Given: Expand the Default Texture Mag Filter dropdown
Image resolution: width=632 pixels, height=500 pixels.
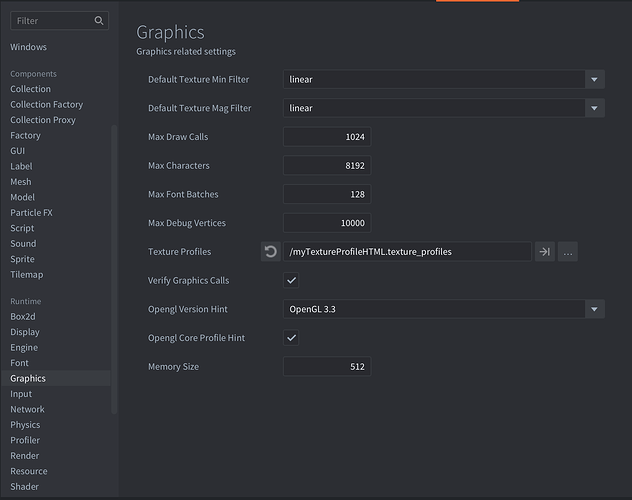Looking at the screenshot, I should click(x=594, y=108).
